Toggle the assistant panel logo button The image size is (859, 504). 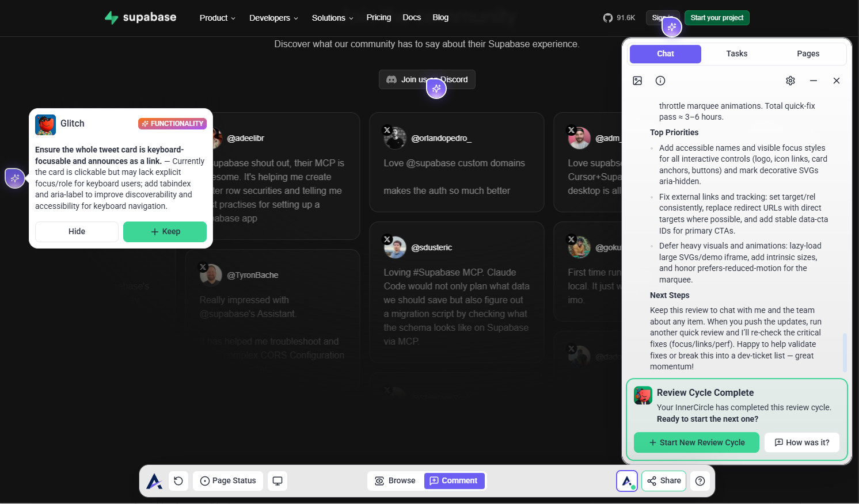[x=627, y=481]
